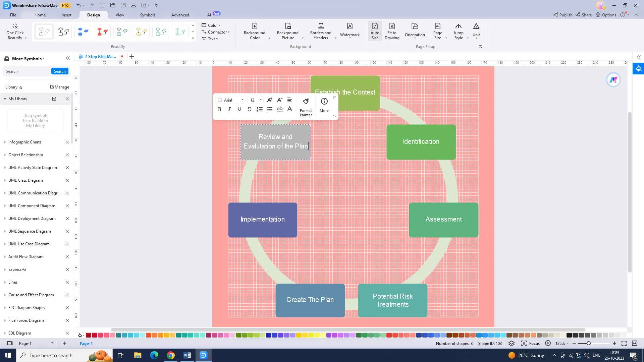This screenshot has height=362, width=644.
Task: Select the Undo icon in toolbar
Action: coord(78,5)
